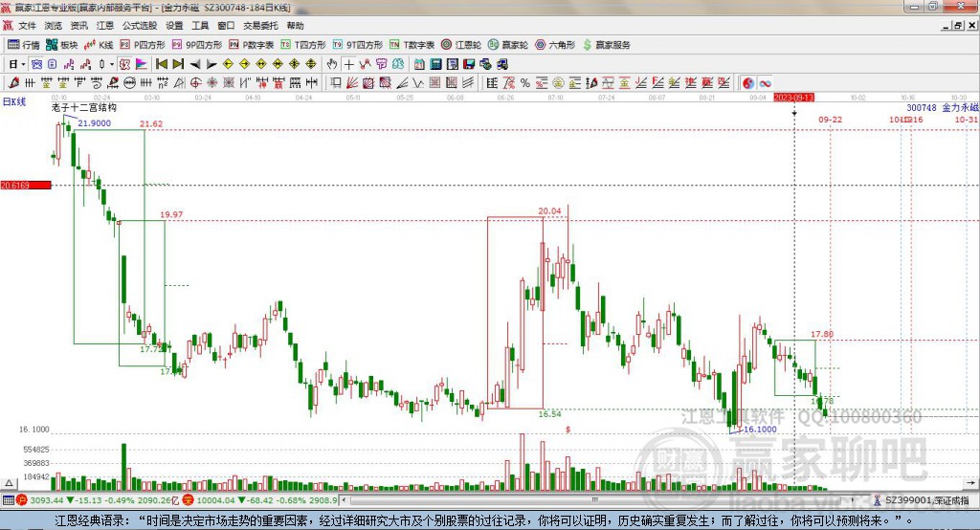This screenshot has width=980, height=530.
Task: Open the T四方形 tool
Action: [303, 44]
